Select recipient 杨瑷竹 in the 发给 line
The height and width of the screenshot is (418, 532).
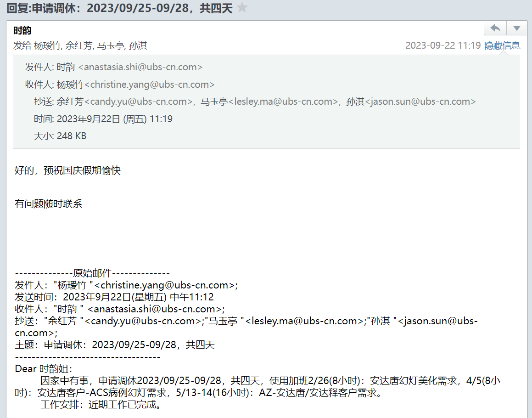tap(48, 45)
